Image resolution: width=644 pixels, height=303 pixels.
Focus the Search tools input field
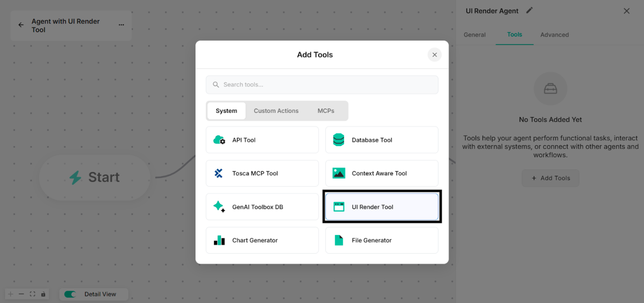[x=322, y=85]
